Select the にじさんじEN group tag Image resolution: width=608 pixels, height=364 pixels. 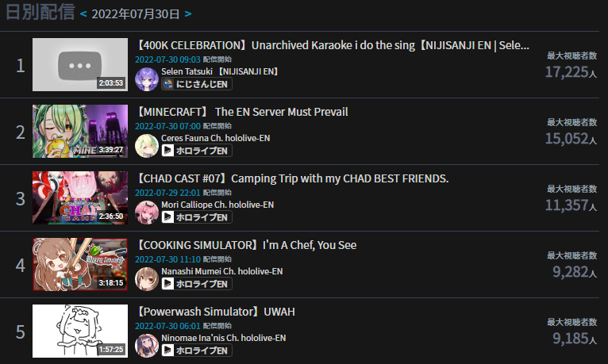(197, 84)
